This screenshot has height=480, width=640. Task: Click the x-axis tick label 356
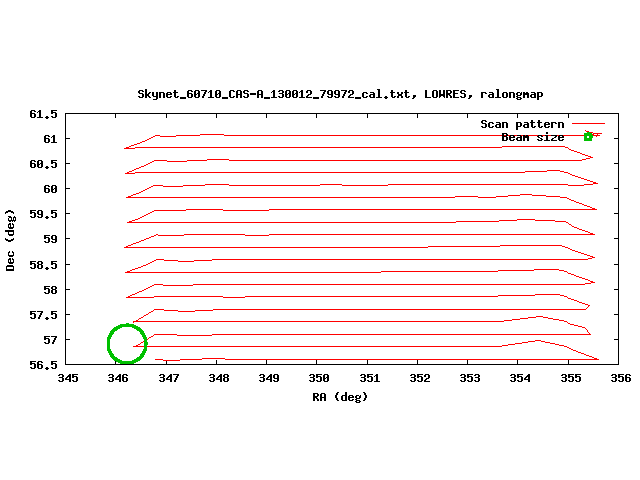coord(620,378)
